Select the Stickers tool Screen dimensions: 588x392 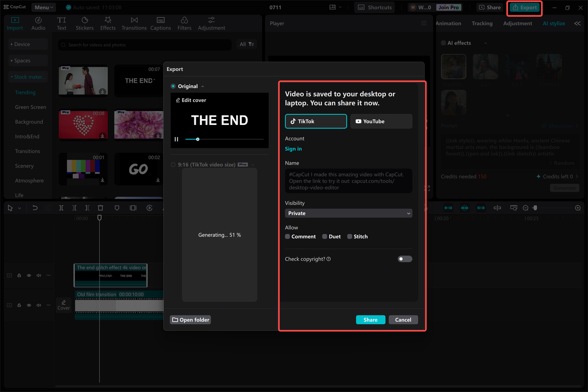[x=85, y=23]
